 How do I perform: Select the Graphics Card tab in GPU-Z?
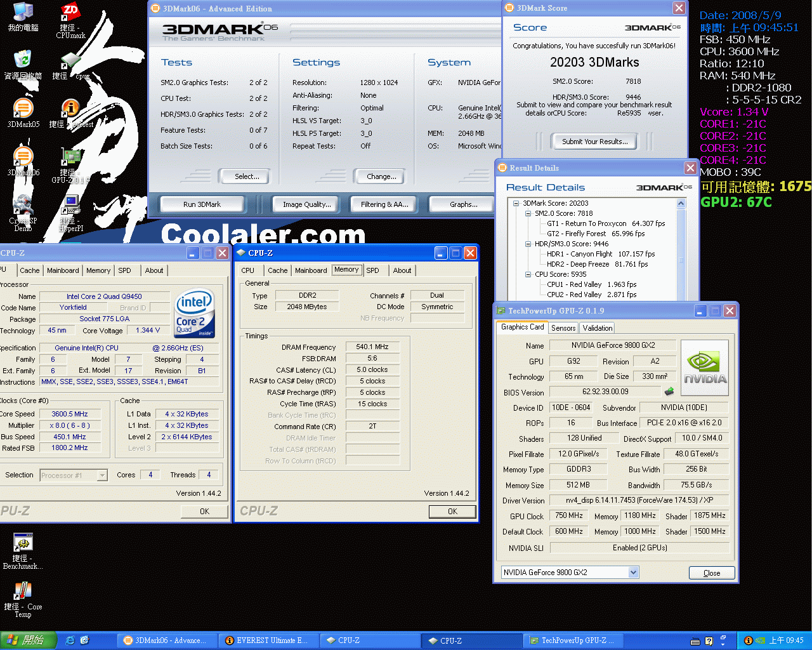click(x=522, y=327)
